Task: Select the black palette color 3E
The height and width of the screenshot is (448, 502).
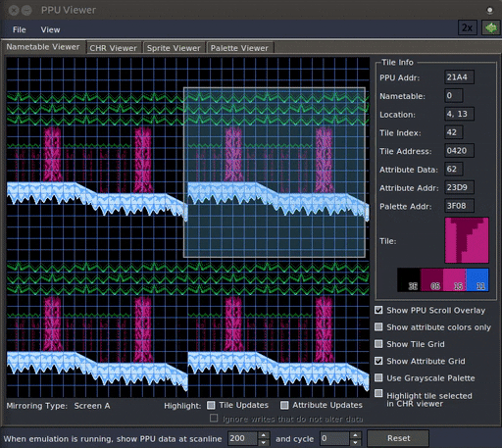Action: (409, 279)
